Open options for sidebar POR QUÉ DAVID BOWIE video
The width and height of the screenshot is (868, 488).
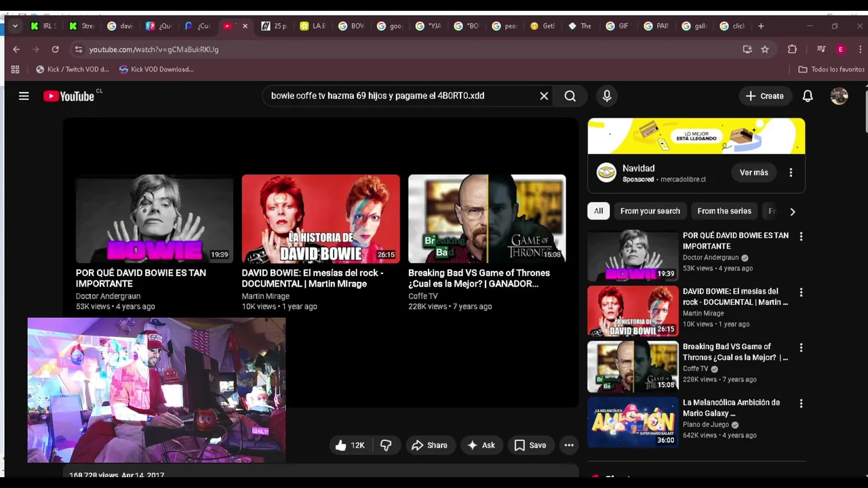click(801, 237)
